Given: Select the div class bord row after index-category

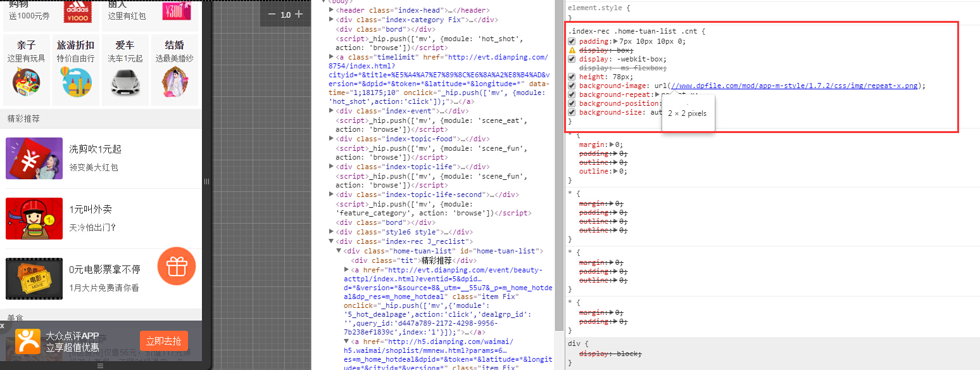Looking at the screenshot, I should [385, 29].
